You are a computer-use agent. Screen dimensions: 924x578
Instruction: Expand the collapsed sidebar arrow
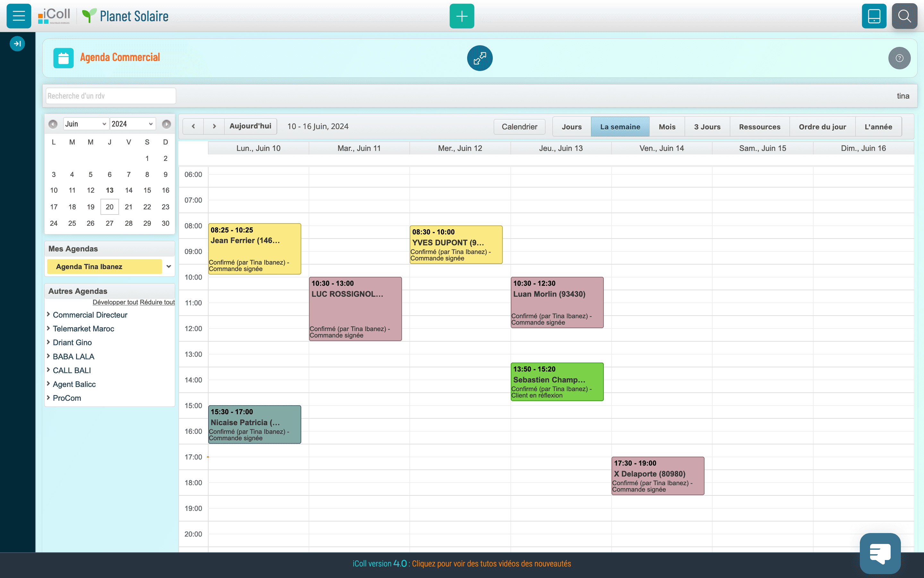click(17, 44)
